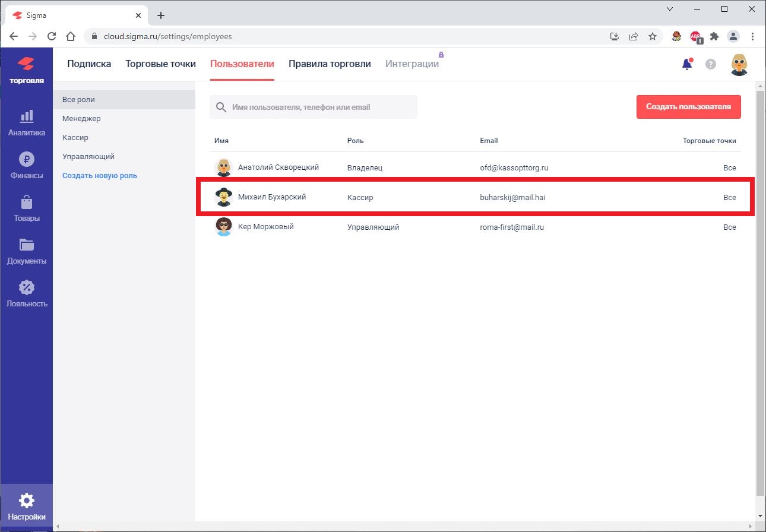
Task: Open the Лояльность percent badge section
Action: tap(26, 294)
